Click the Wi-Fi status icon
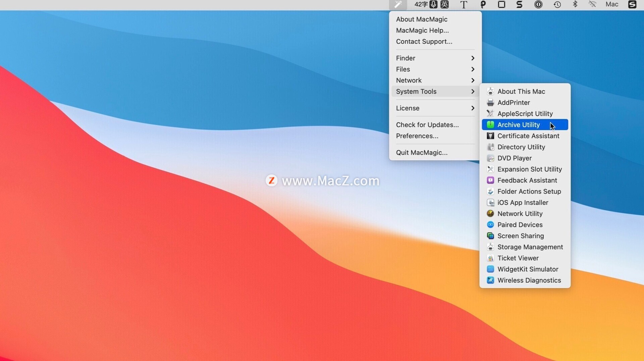The width and height of the screenshot is (644, 361). coord(592,4)
